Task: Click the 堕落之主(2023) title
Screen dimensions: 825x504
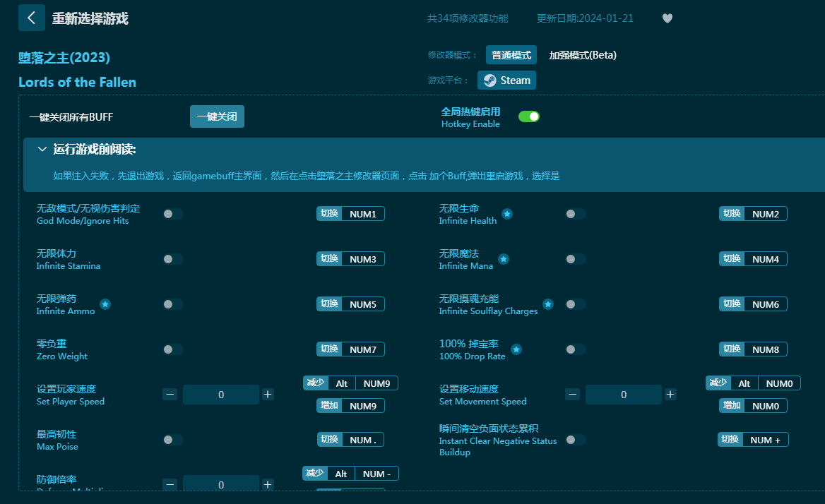Action: 64,57
